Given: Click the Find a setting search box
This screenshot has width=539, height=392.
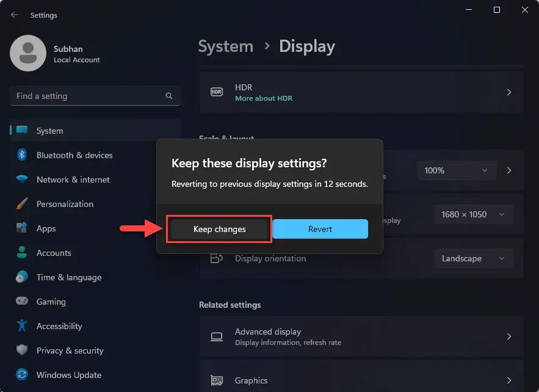Looking at the screenshot, I should [x=95, y=96].
